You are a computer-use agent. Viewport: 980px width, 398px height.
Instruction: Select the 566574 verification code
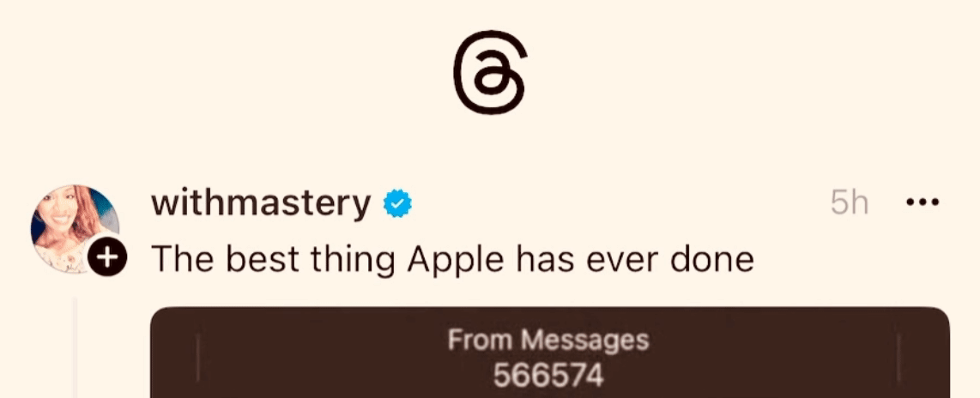coord(548,377)
